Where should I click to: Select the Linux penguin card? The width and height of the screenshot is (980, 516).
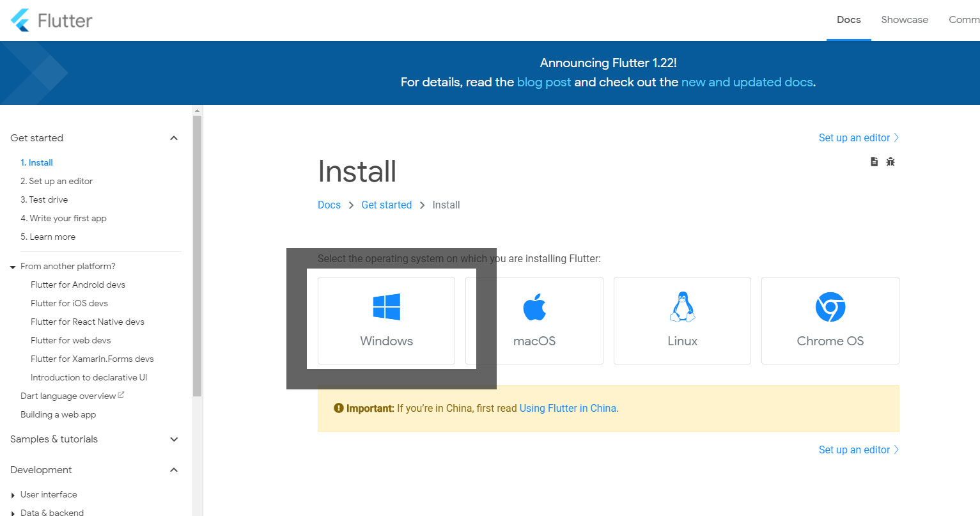click(682, 320)
